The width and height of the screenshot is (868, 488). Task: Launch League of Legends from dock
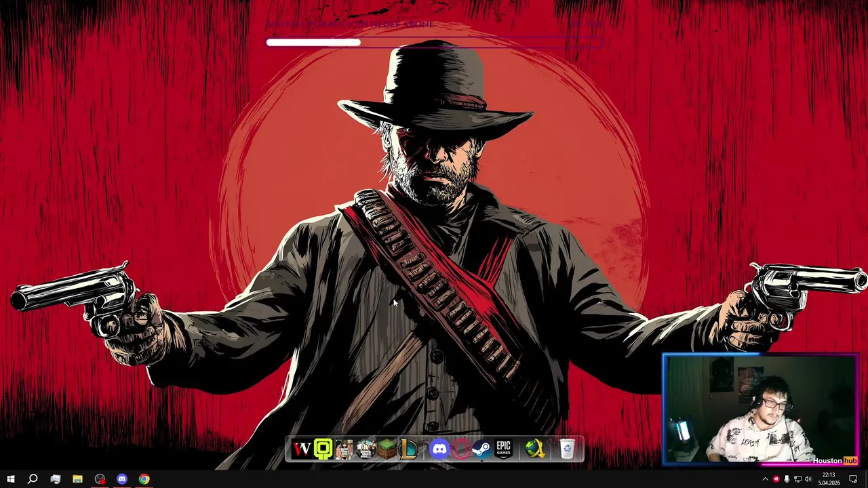pyautogui.click(x=408, y=449)
